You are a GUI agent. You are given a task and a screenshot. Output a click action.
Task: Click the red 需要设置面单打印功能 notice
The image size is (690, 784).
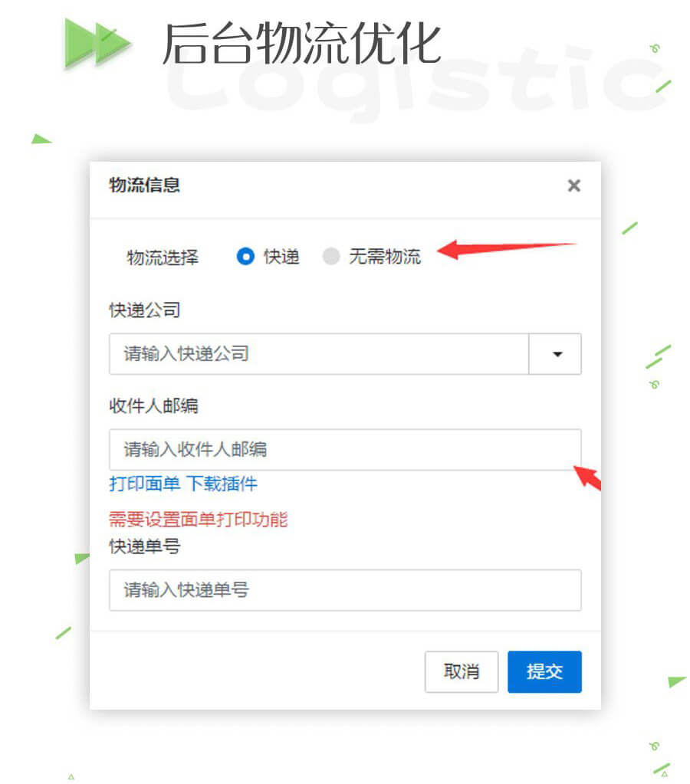coord(198,520)
